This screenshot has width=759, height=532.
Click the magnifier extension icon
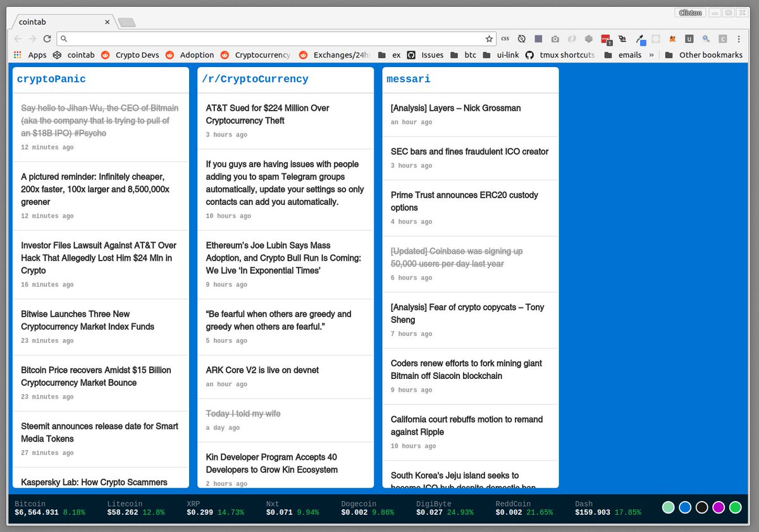[706, 39]
